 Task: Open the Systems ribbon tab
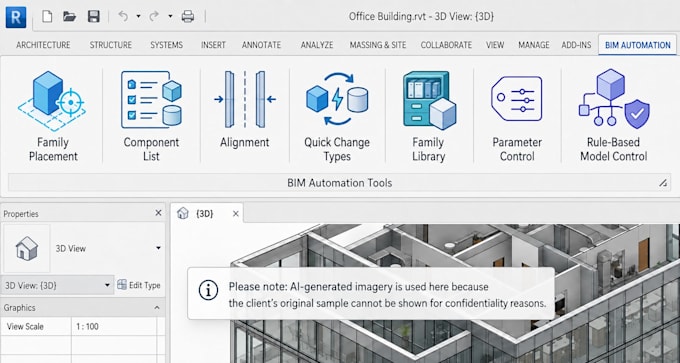click(x=167, y=45)
